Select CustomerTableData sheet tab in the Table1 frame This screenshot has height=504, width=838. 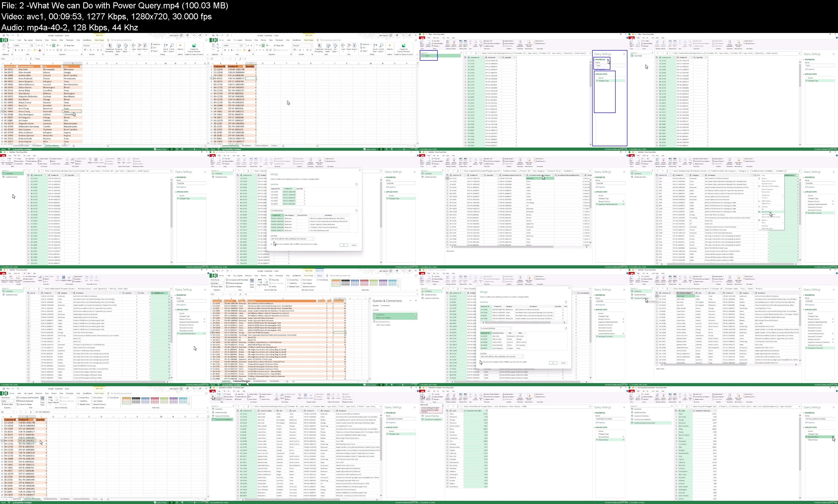[x=81, y=499]
